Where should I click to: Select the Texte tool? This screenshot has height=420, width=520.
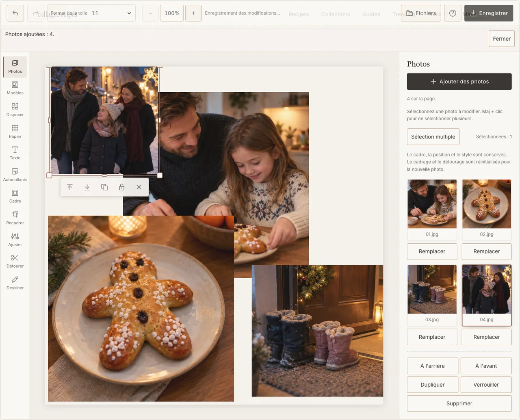point(15,153)
